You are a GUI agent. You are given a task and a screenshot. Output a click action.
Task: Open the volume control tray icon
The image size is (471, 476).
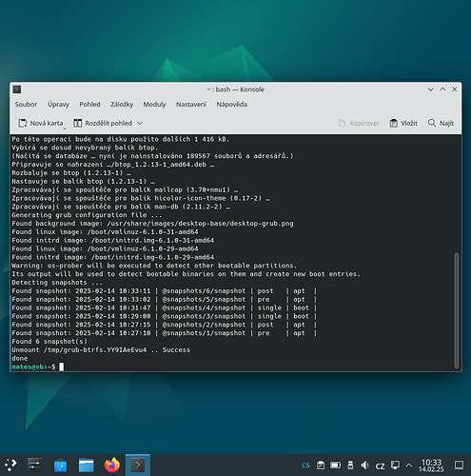(365, 466)
